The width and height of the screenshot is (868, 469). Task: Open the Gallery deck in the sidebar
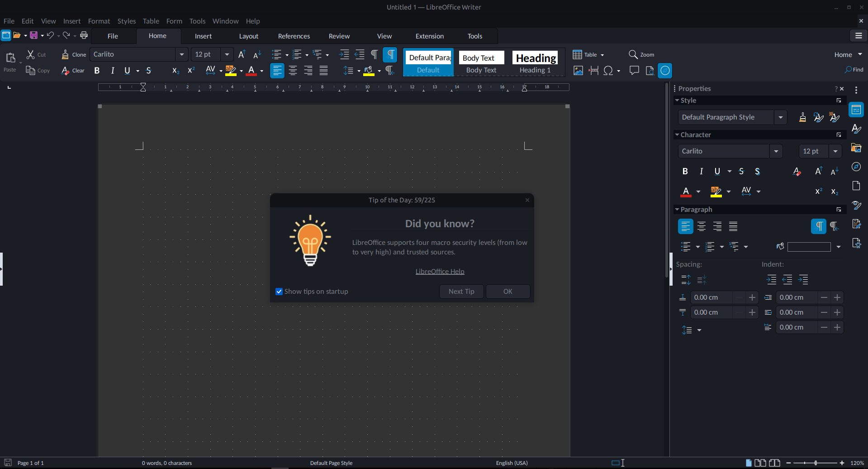coord(856,148)
